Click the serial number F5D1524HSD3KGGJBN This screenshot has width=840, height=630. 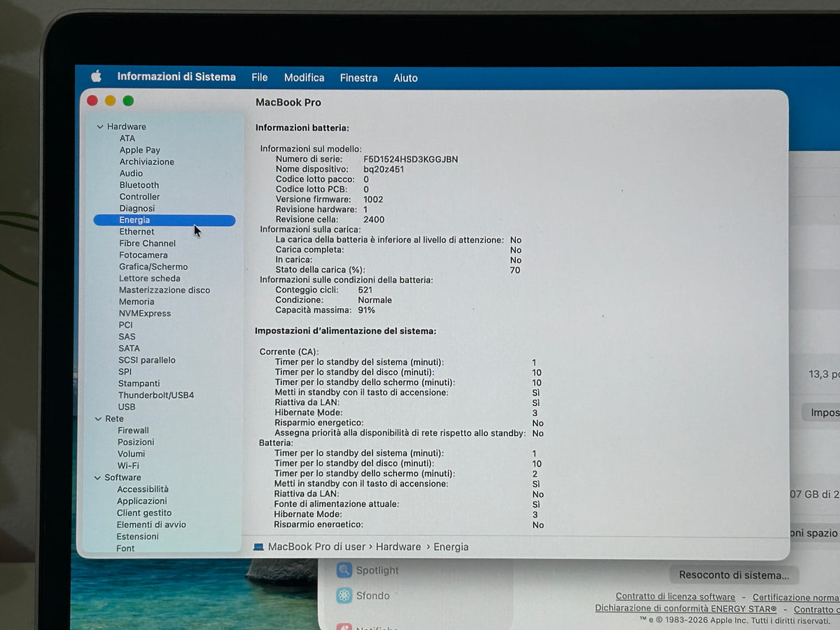pyautogui.click(x=411, y=160)
